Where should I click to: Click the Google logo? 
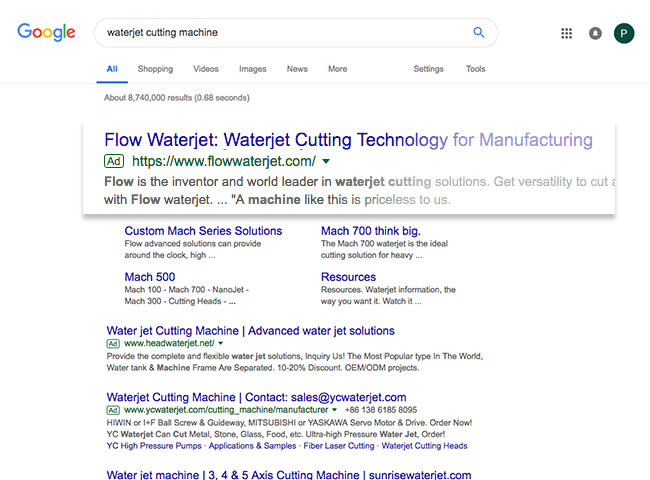click(x=46, y=32)
